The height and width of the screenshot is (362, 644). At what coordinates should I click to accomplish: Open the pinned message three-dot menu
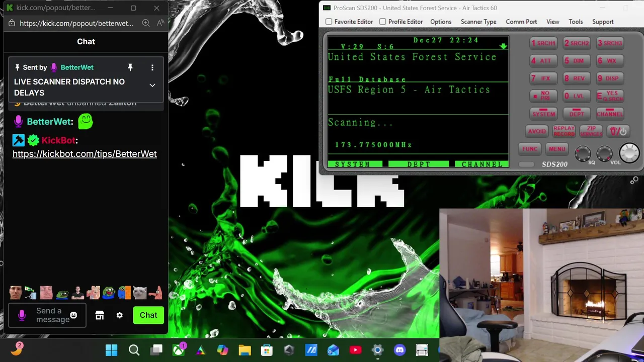(x=152, y=67)
